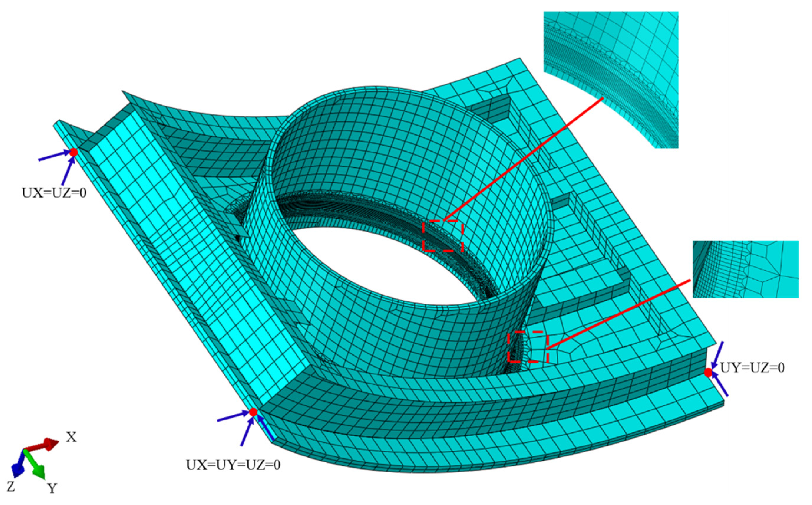This screenshot has height=505, width=812.
Task: Click the lower red dashed selection box
Action: (528, 347)
